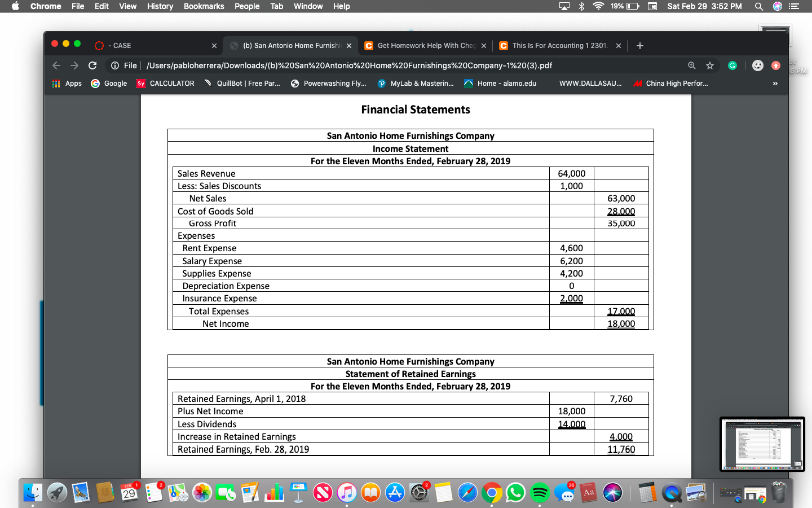Open the Bookmarks menu
Viewport: 812px width, 508px height.
pyautogui.click(x=204, y=6)
